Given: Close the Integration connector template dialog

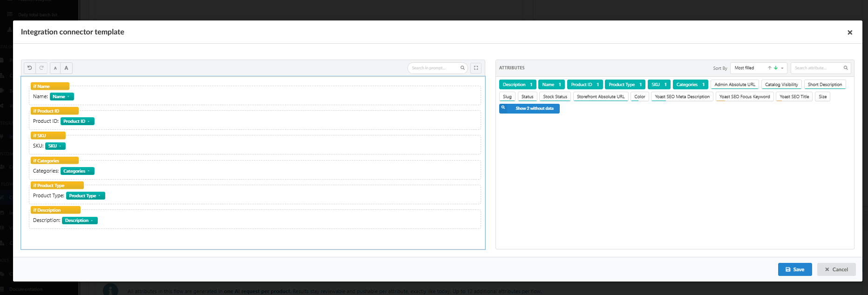Looking at the screenshot, I should click(850, 32).
